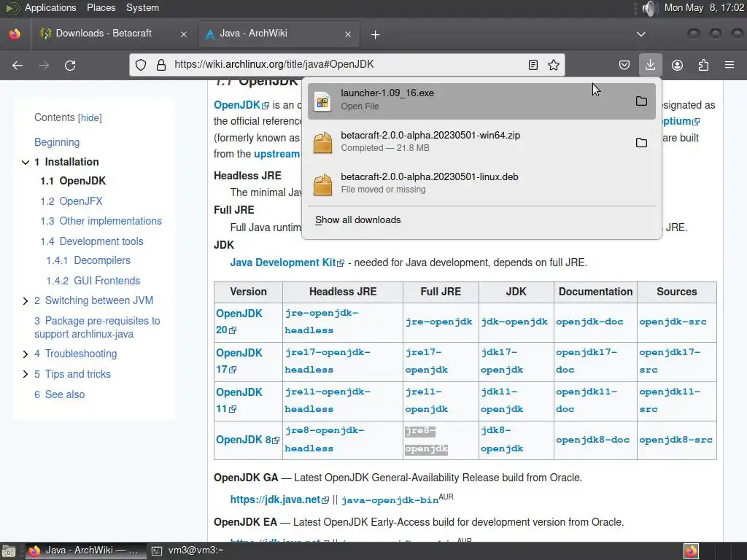
Task: Click the betacraft linux.deb package icon
Action: point(322,184)
